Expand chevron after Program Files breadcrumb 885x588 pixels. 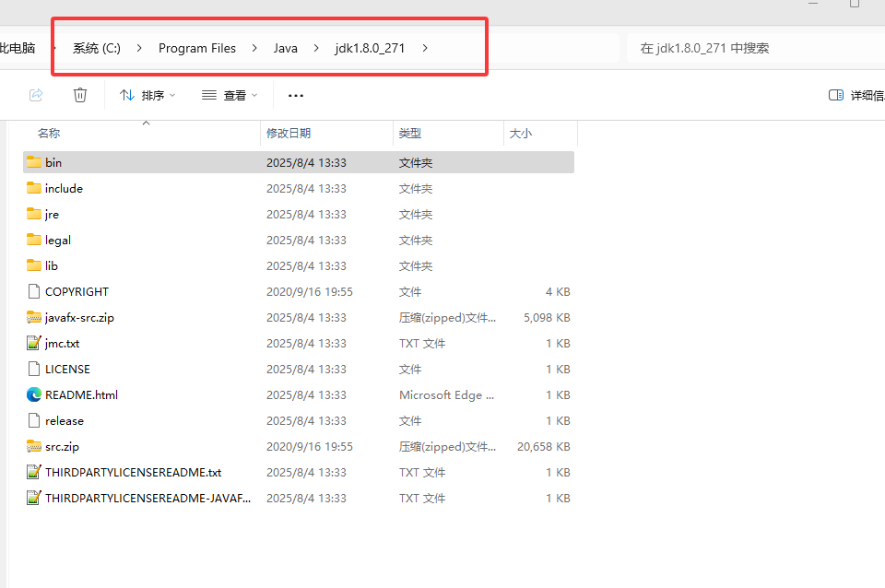(254, 49)
